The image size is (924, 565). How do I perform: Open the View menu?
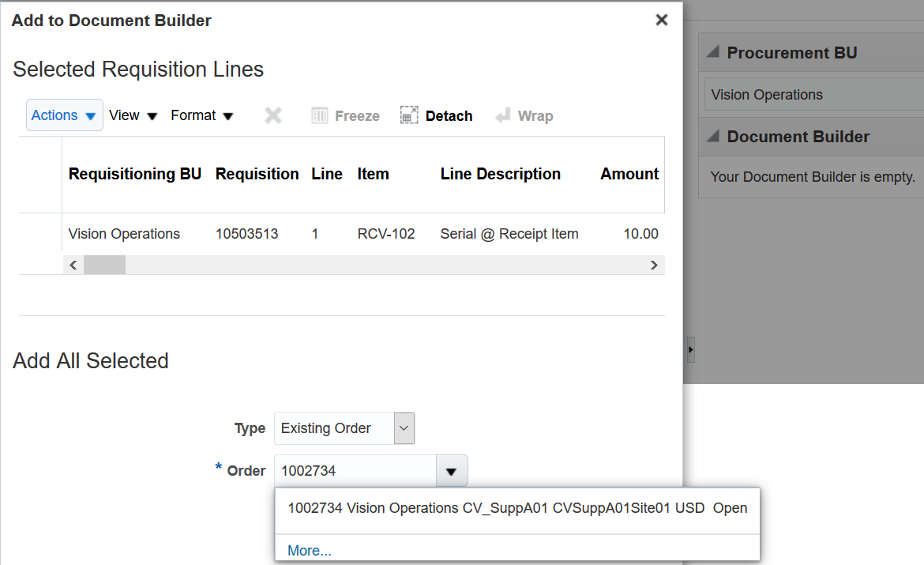(x=133, y=115)
